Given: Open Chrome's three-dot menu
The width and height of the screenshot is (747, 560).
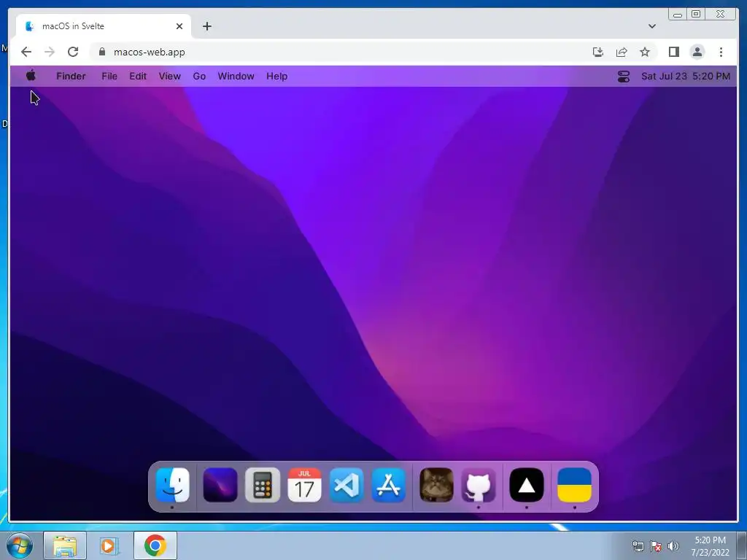Looking at the screenshot, I should [721, 52].
